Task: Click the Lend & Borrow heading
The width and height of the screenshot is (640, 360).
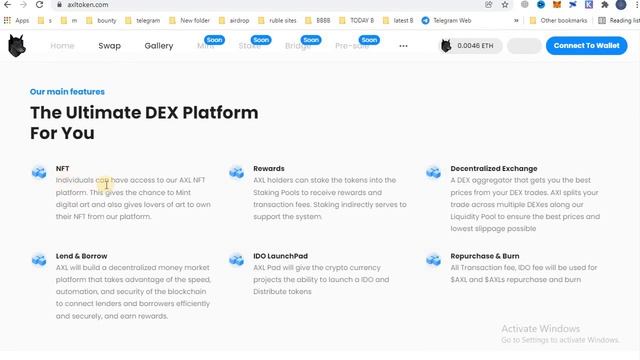Action: 82,256
